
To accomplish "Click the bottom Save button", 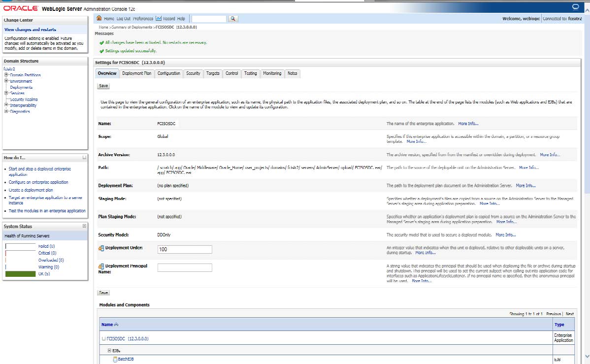I will (103, 293).
